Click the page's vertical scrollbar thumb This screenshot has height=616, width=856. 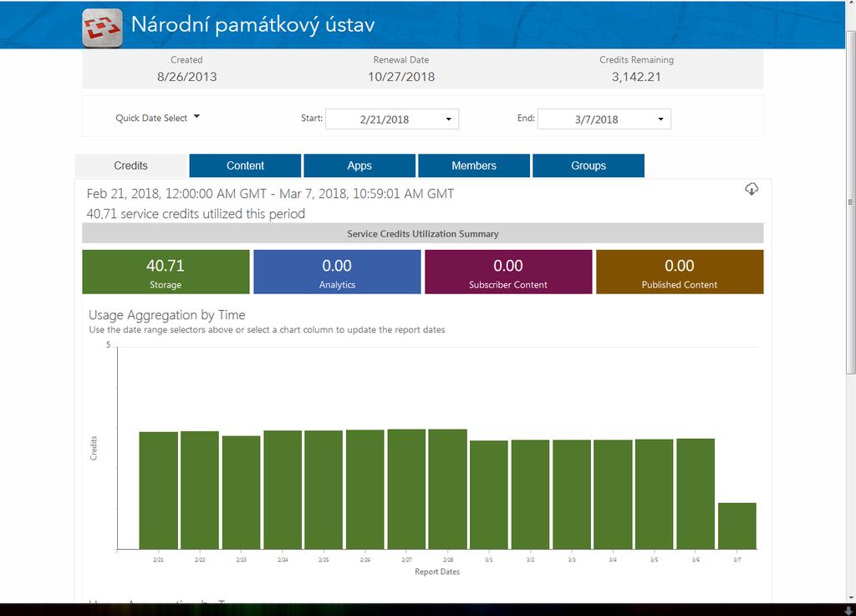[850, 202]
